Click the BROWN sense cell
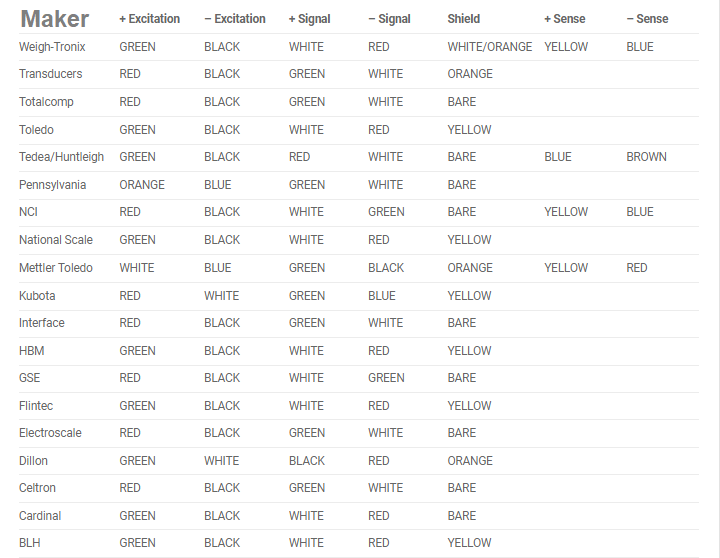 tap(646, 157)
